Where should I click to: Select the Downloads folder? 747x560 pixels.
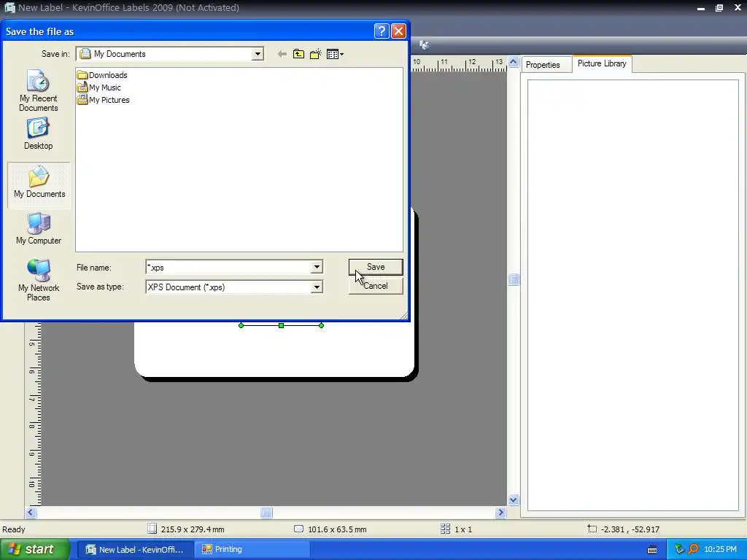[x=102, y=75]
